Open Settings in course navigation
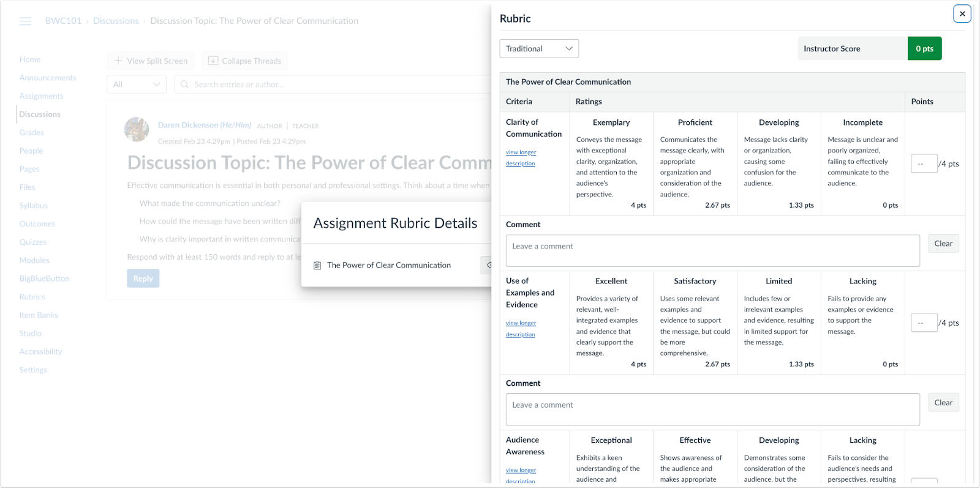 (x=33, y=370)
